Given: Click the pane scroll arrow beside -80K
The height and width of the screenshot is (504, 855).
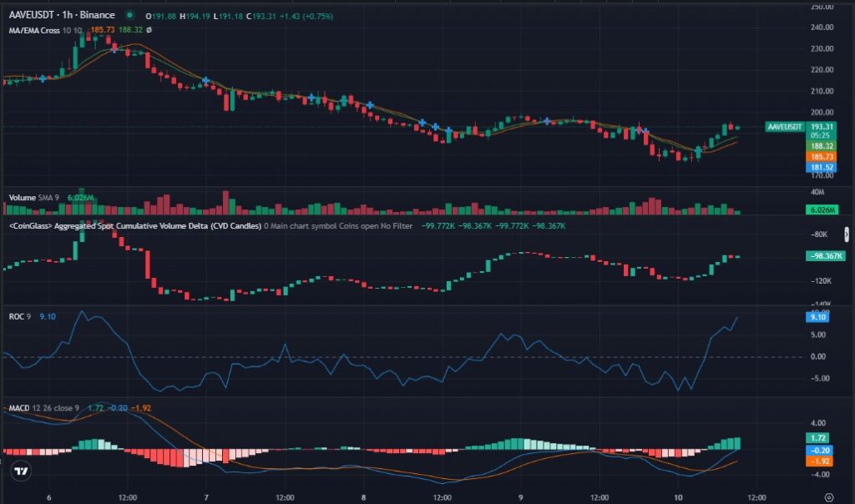Looking at the screenshot, I should [x=848, y=234].
